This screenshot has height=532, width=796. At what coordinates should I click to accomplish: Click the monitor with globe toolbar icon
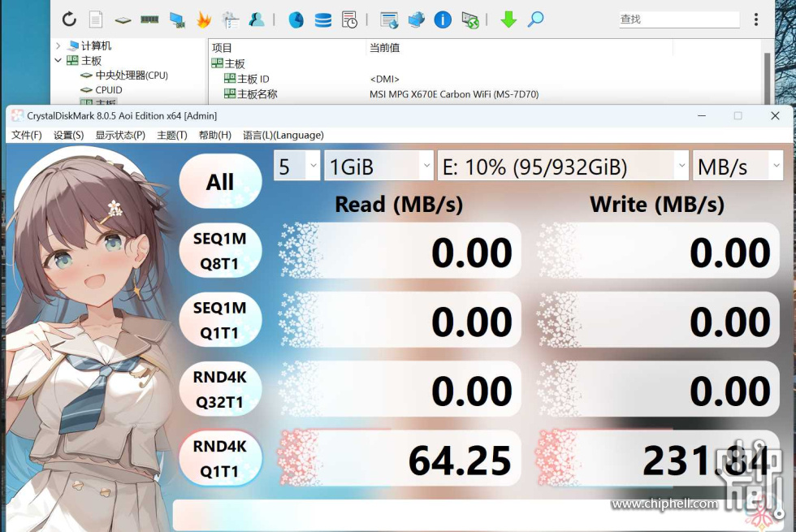[x=416, y=19]
